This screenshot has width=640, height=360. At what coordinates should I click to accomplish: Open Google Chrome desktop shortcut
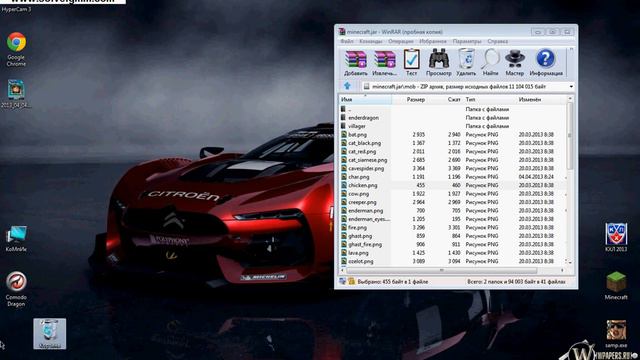(x=16, y=49)
